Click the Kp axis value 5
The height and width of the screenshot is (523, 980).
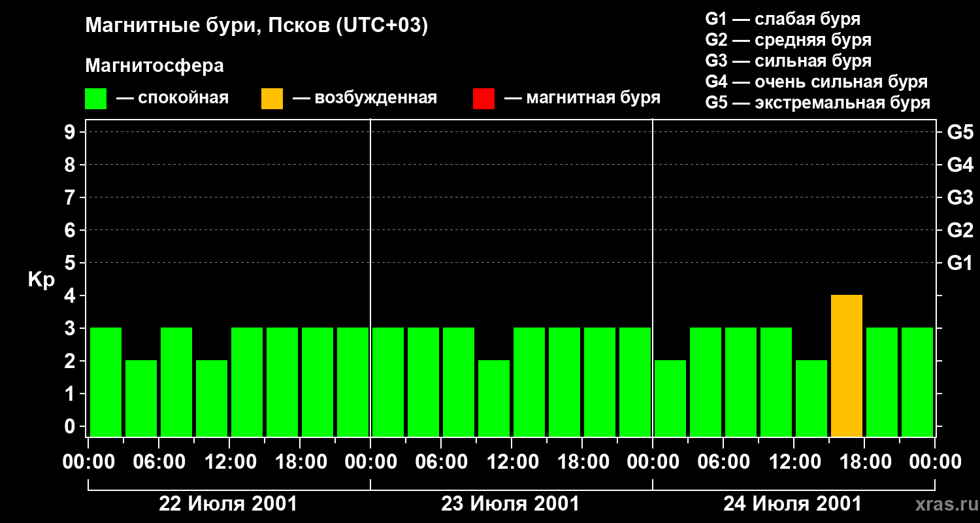point(71,263)
